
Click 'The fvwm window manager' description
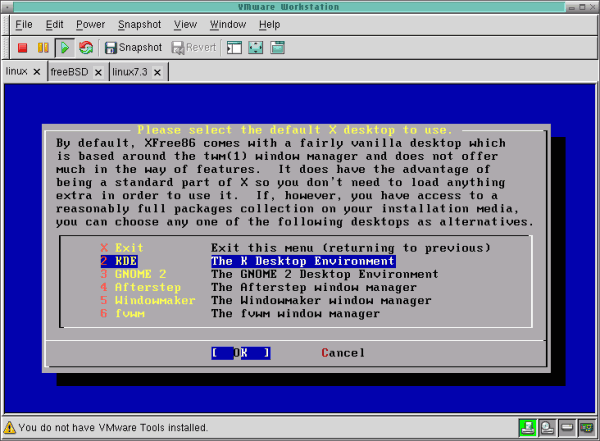[295, 313]
